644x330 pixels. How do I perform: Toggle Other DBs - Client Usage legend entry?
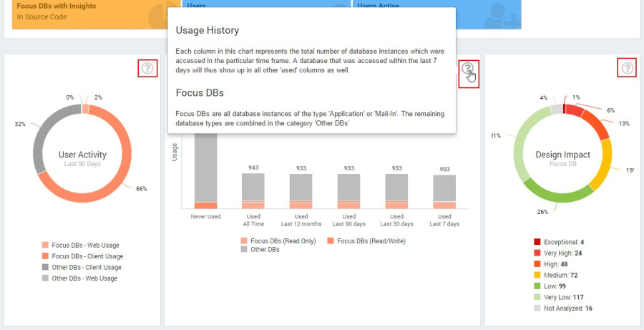pyautogui.click(x=81, y=267)
